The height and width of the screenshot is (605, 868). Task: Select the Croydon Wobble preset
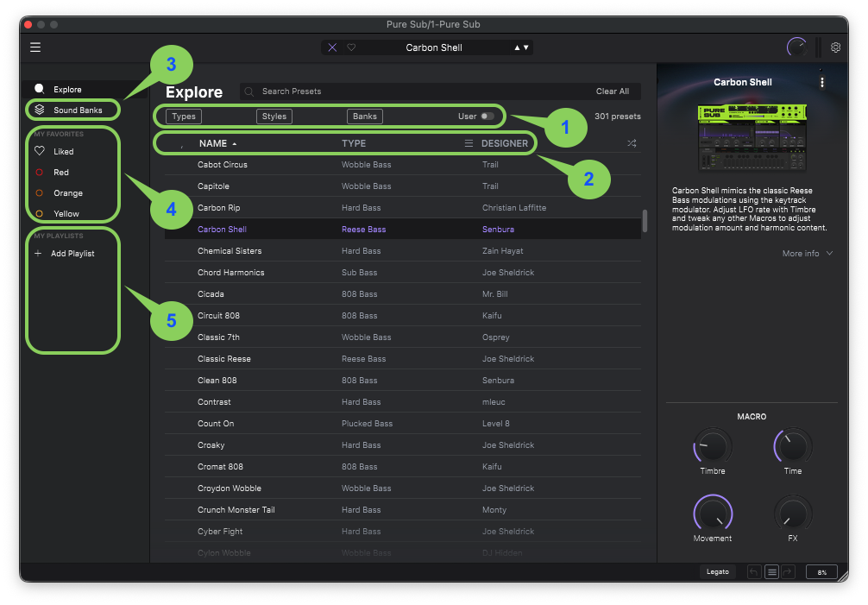click(x=402, y=488)
